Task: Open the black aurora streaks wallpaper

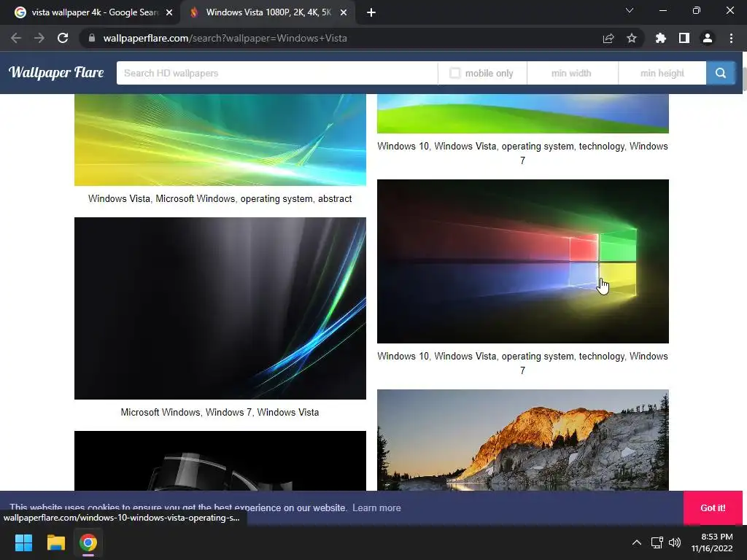Action: pos(220,308)
